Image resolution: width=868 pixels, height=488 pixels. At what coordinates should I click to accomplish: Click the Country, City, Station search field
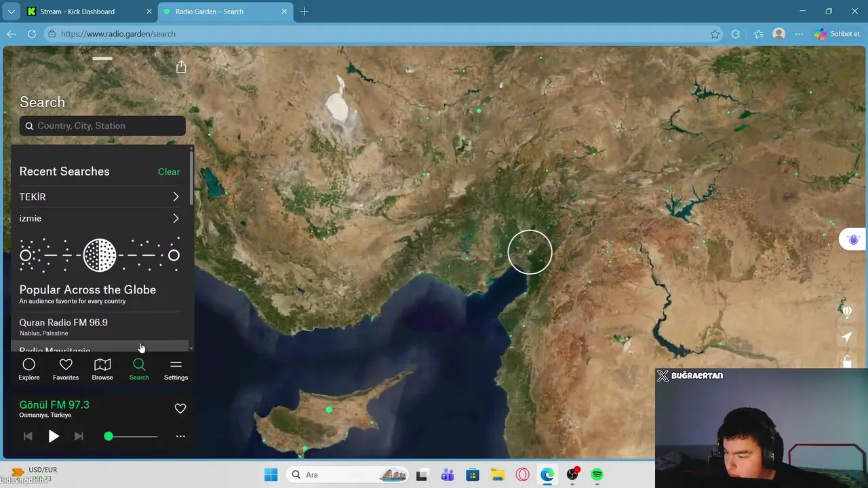(x=102, y=125)
